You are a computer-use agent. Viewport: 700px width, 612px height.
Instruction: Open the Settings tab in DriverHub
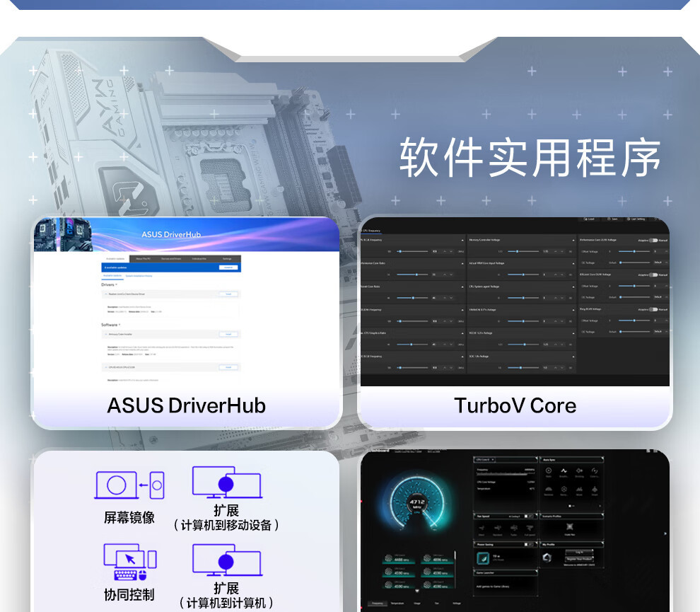(227, 259)
